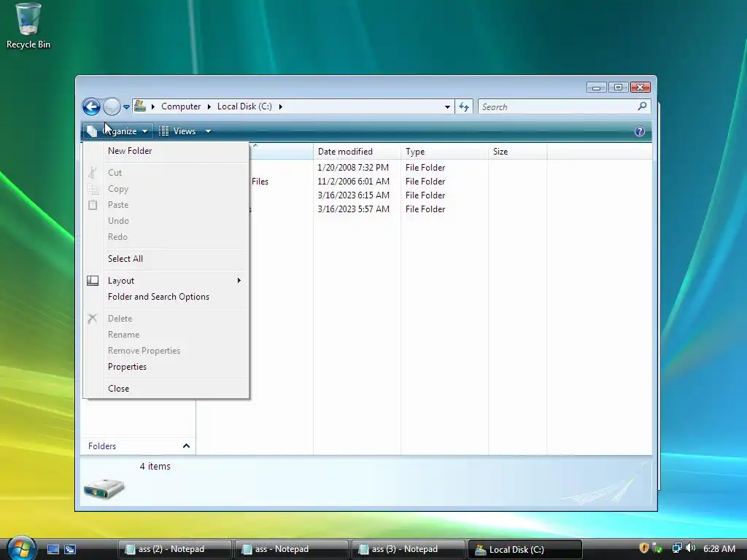The width and height of the screenshot is (747, 560).
Task: Switch to ass (3) - Notepad taskbar button
Action: tap(409, 550)
